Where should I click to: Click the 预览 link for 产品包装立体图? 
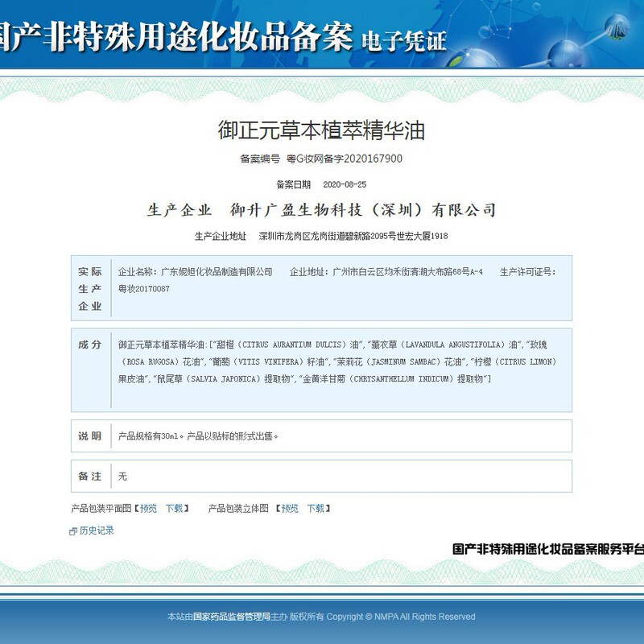290,509
